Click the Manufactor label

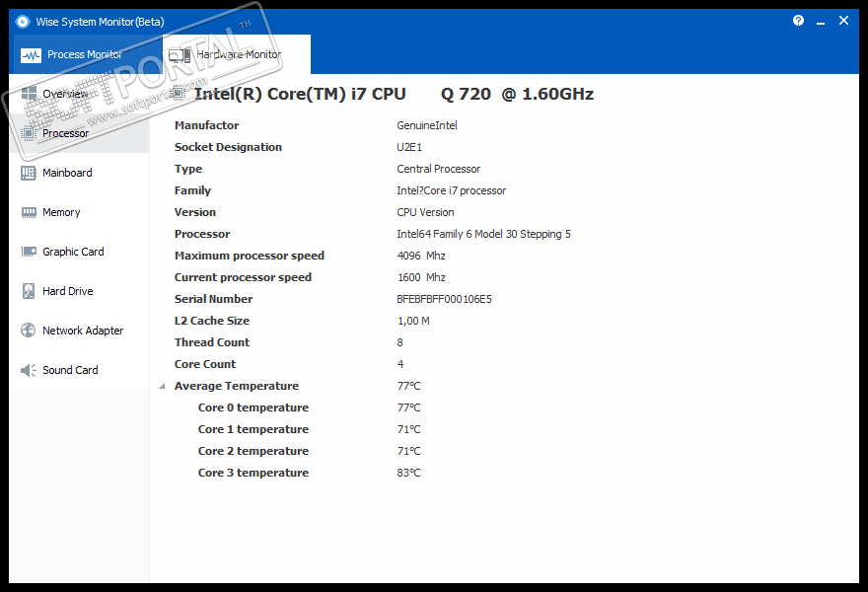[206, 125]
